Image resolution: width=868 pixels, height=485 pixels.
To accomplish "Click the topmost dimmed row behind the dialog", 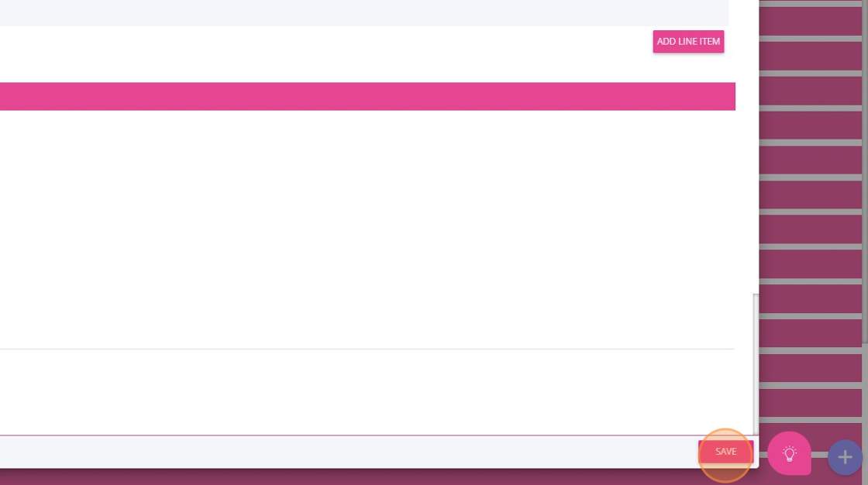I will (811, 21).
